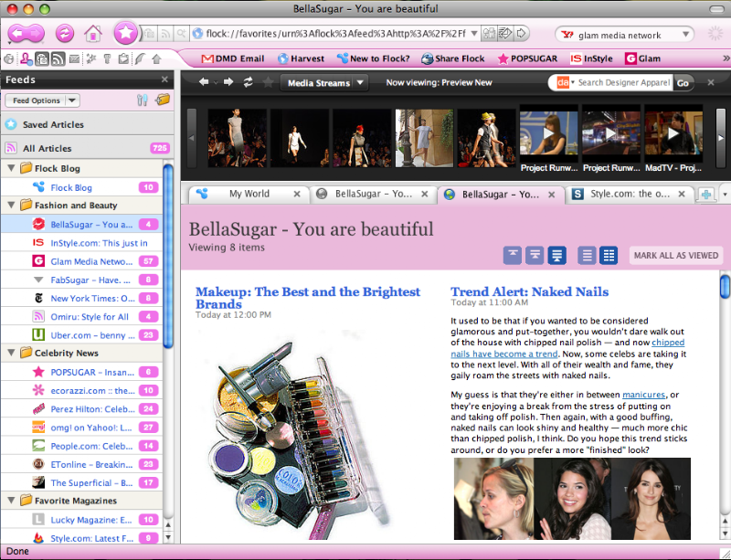Favorite the current media stream star

tap(268, 82)
